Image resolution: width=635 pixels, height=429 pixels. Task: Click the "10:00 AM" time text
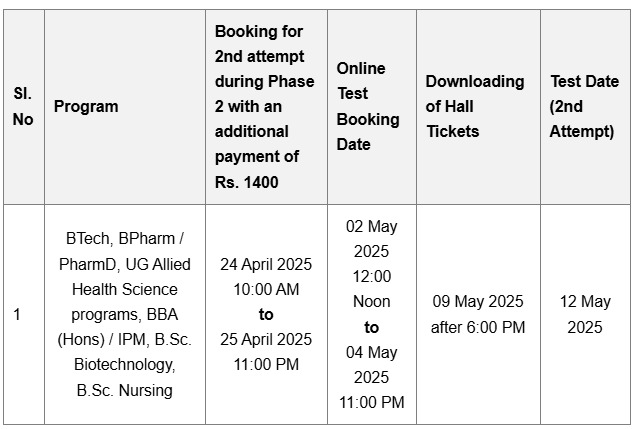pyautogui.click(x=266, y=289)
